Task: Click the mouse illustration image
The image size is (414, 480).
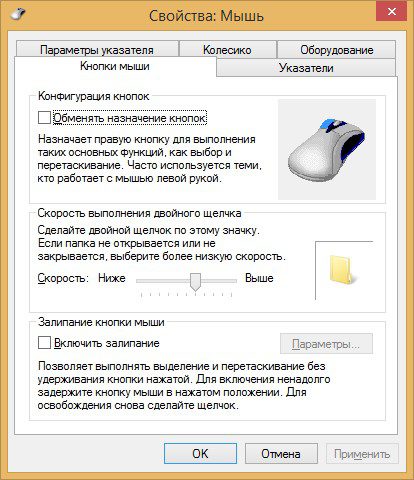Action: pyautogui.click(x=327, y=149)
